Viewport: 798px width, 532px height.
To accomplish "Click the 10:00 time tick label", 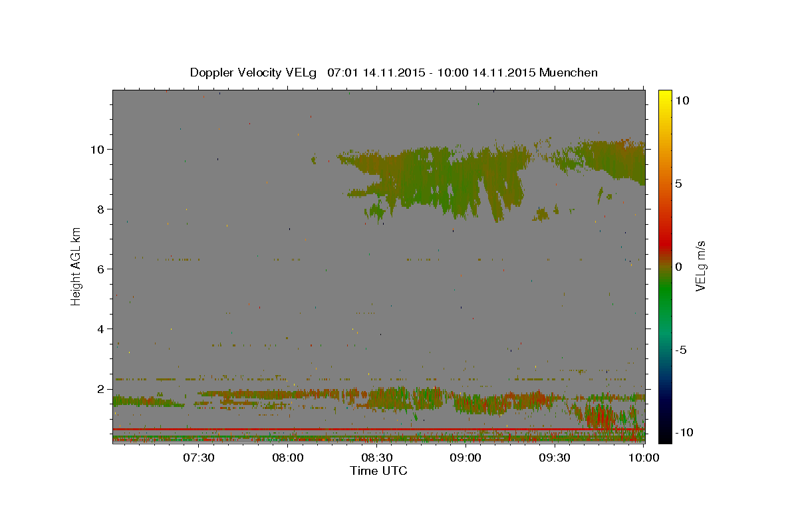I will tap(644, 458).
